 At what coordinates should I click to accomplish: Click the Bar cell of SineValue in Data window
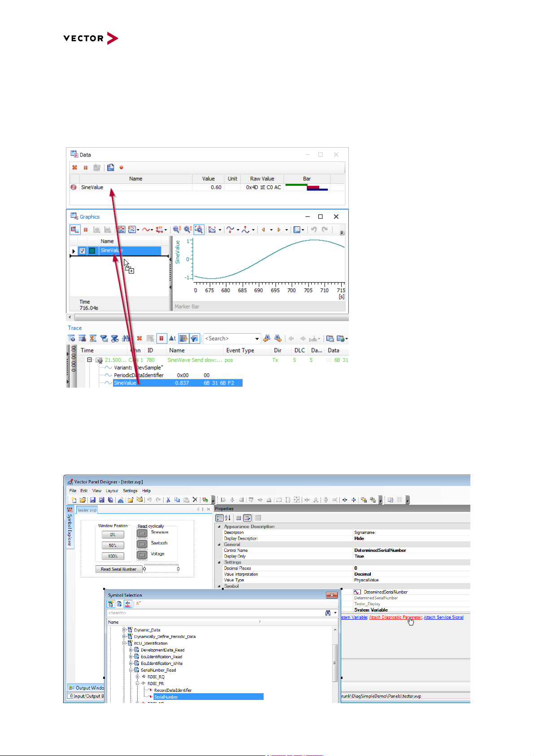pyautogui.click(x=307, y=188)
